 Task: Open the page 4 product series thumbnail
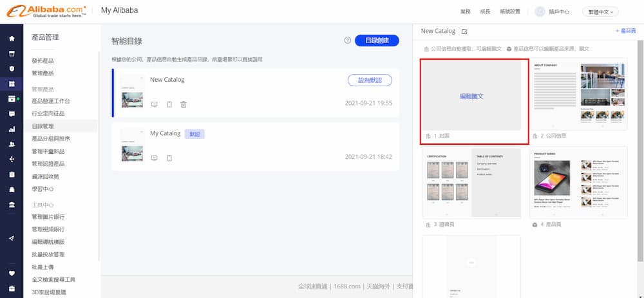578,183
